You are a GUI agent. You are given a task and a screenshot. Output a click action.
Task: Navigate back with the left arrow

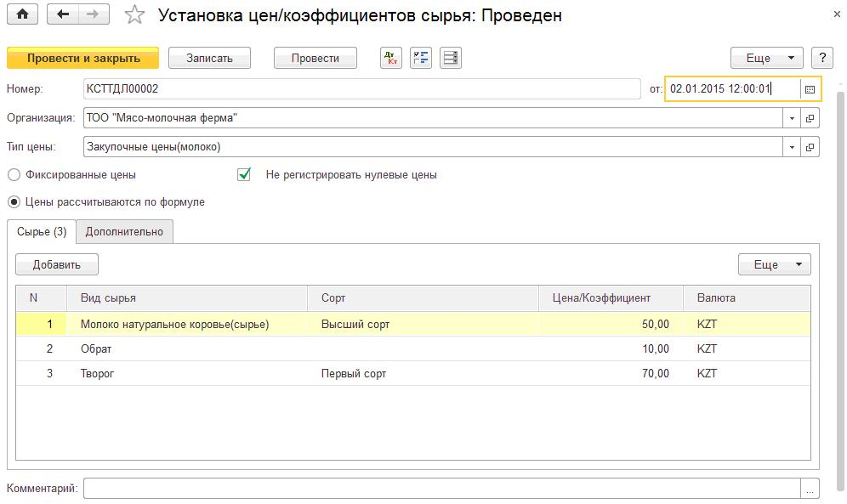point(63,14)
